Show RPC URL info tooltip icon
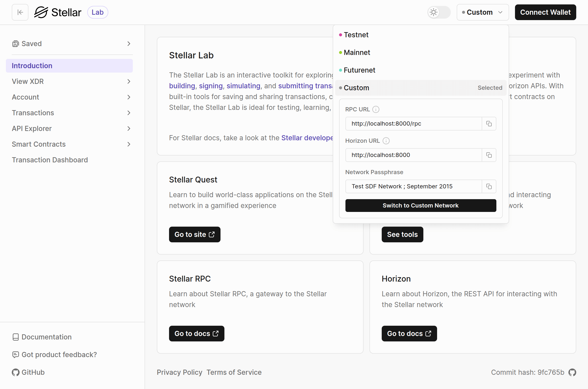The width and height of the screenshot is (588, 389). [376, 109]
